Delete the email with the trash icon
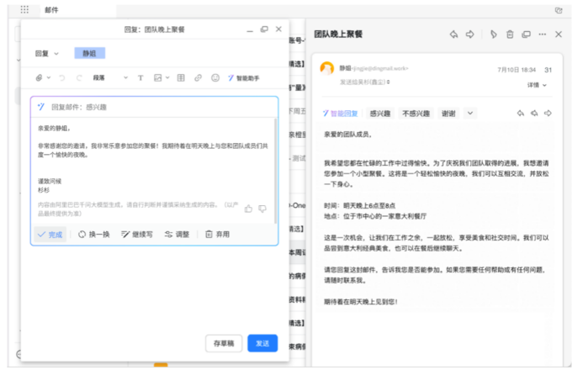Viewport: 588px width, 386px height. tap(509, 34)
